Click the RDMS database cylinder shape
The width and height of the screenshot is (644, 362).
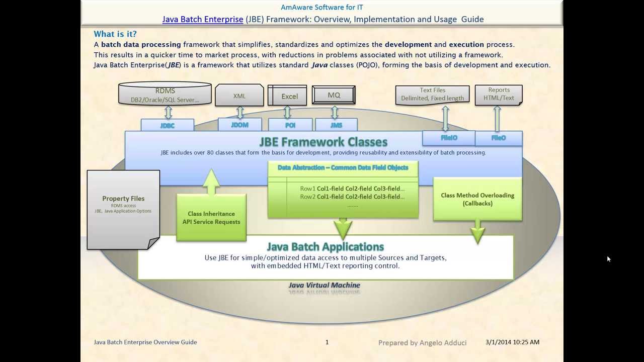tap(165, 94)
